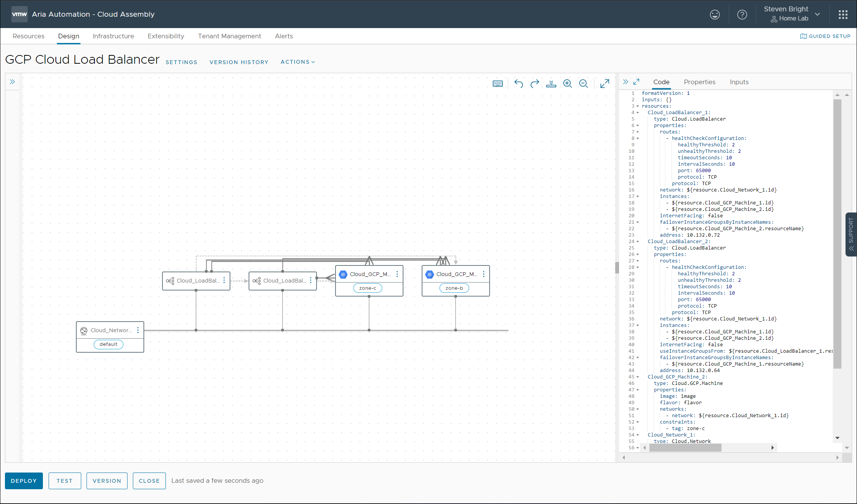Click the code editor horizontal scrollbar
The height and width of the screenshot is (504, 857).
685,448
